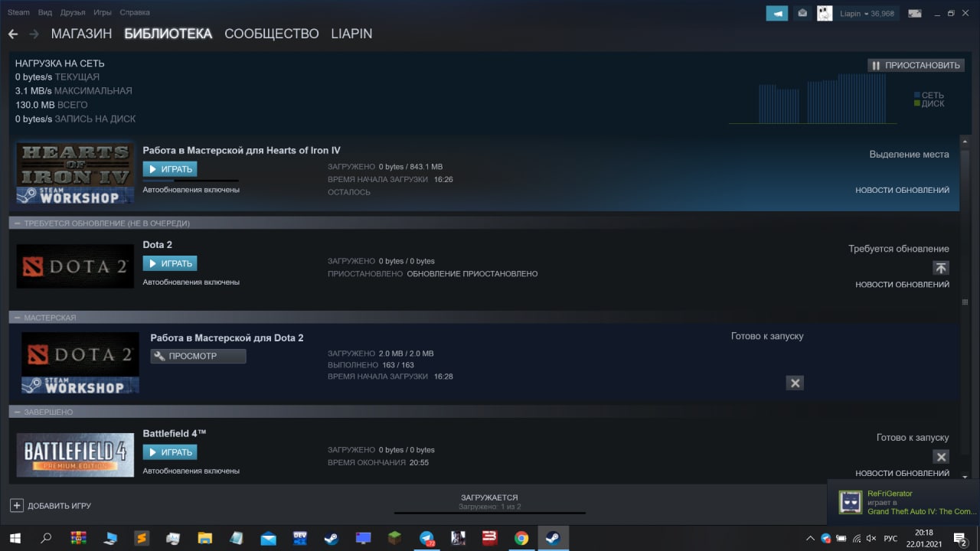
Task: Go back with the left arrow
Action: tap(13, 34)
